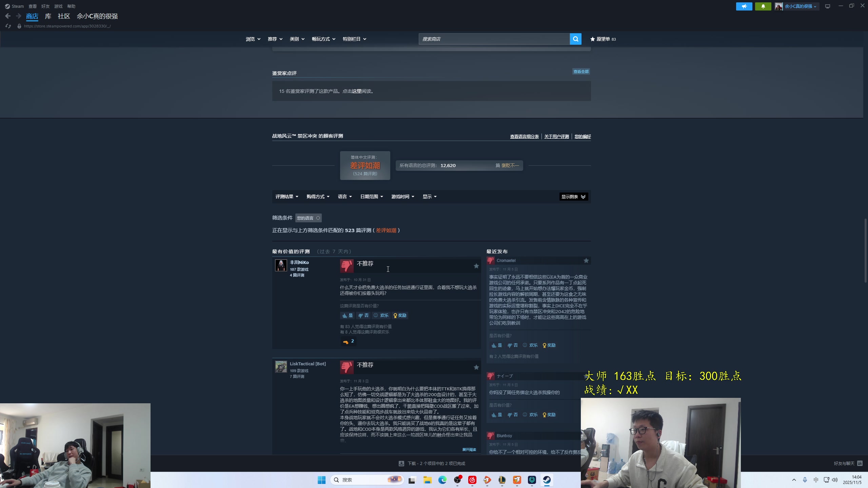The height and width of the screenshot is (488, 868).
Task: Click the 搜索商店 search field
Action: [494, 39]
